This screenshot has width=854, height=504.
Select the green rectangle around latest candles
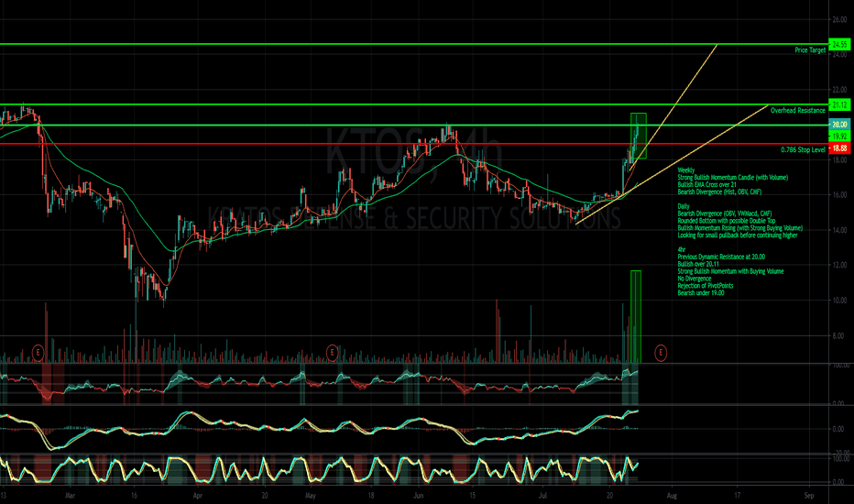tap(639, 137)
